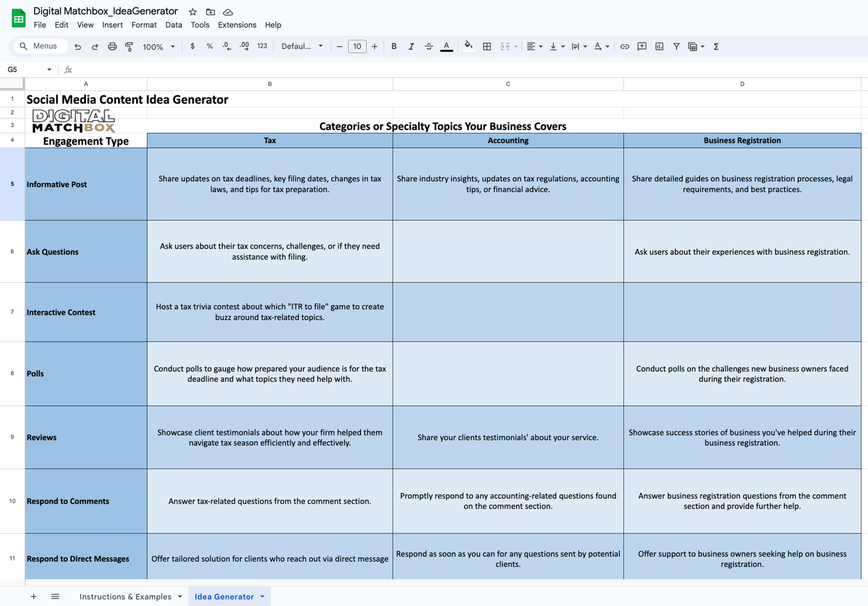
Task: Print the spreadsheet using printer icon
Action: pos(112,46)
